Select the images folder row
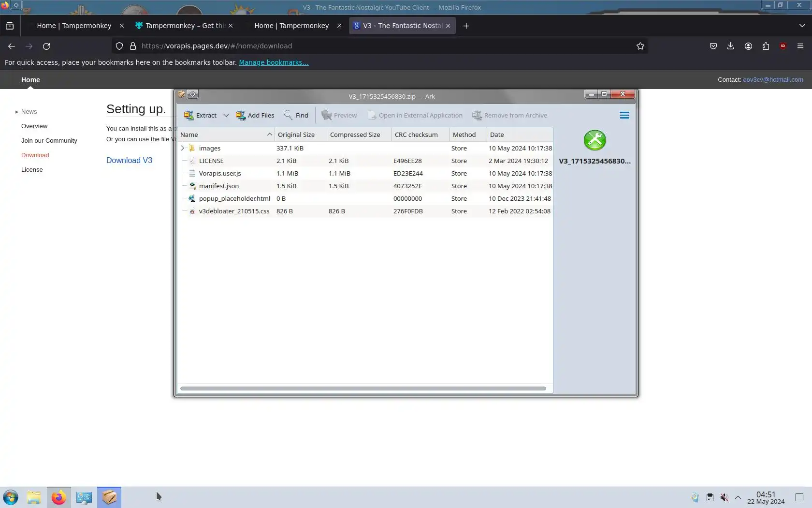The image size is (812, 508). (366, 148)
